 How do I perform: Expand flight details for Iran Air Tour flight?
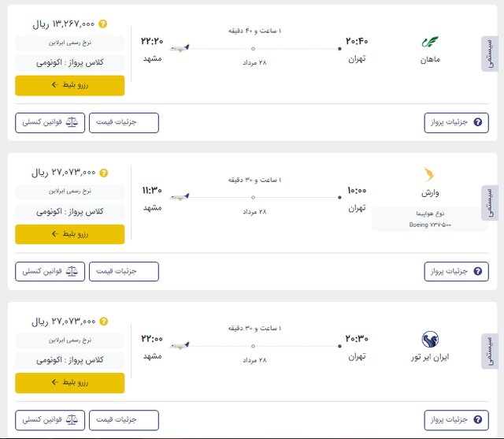click(456, 420)
